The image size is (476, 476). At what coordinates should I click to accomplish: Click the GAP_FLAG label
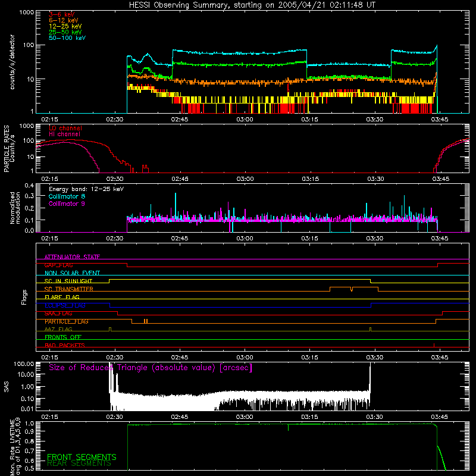58,265
